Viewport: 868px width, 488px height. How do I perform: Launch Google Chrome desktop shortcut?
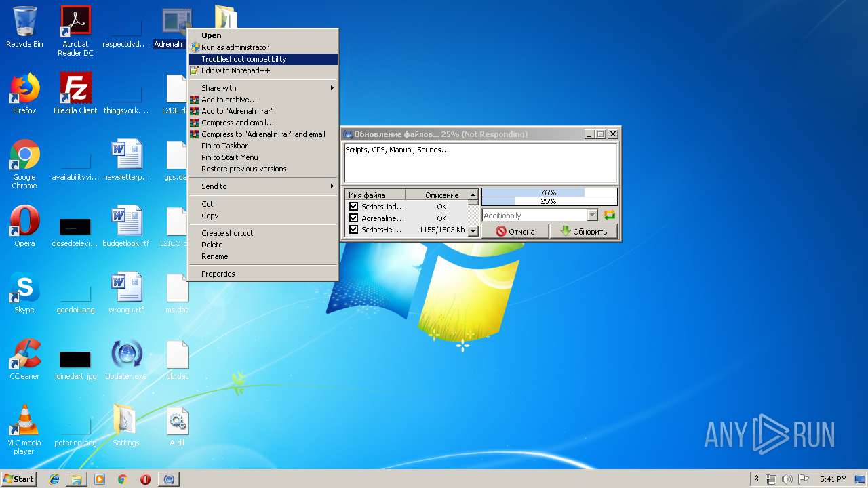click(x=24, y=164)
